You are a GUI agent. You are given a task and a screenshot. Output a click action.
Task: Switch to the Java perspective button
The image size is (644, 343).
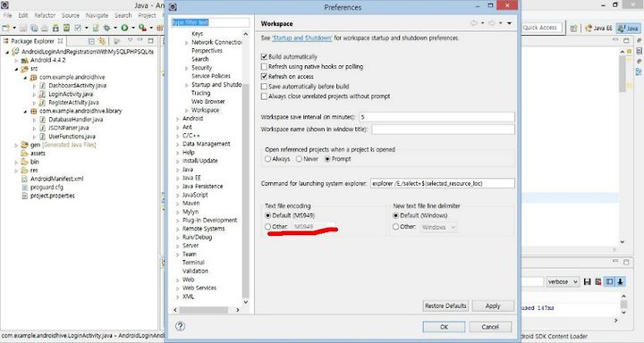628,28
